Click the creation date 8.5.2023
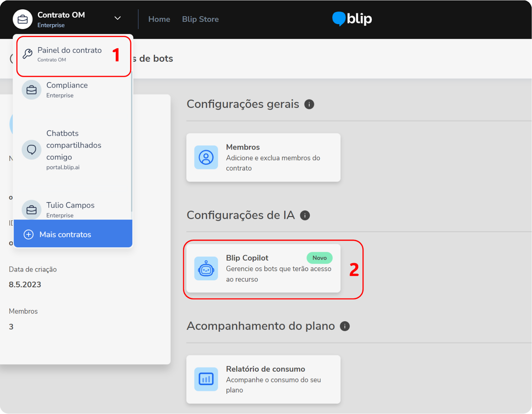The height and width of the screenshot is (414, 532). point(25,285)
